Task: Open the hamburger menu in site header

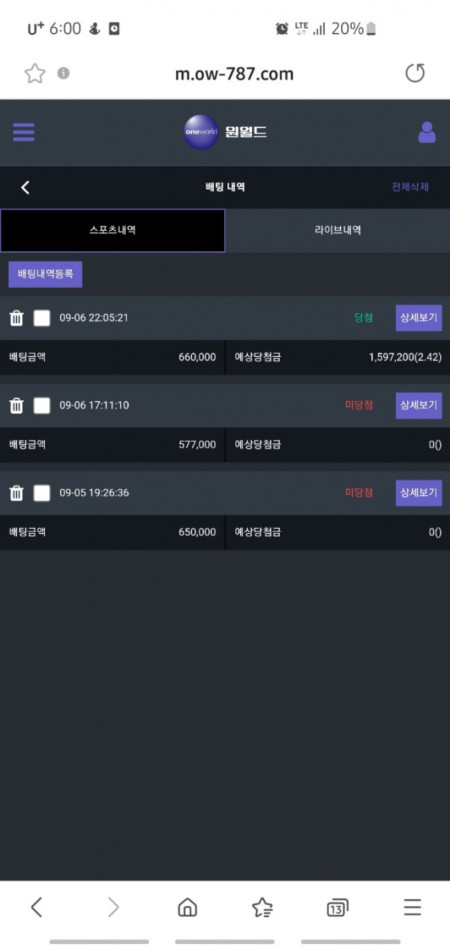Action: [24, 132]
